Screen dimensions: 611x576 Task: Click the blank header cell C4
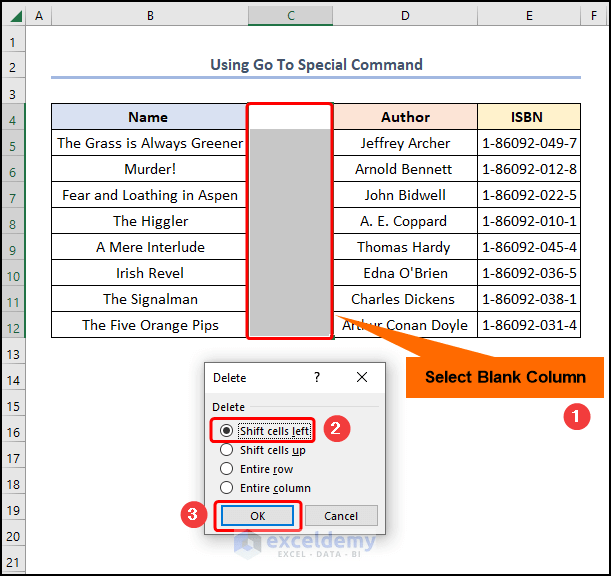pyautogui.click(x=290, y=117)
